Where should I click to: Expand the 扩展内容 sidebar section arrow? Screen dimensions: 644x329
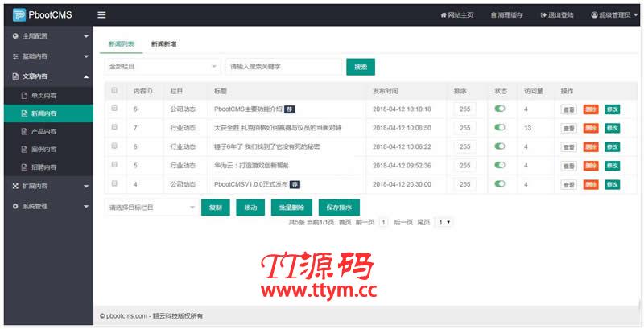coord(86,187)
